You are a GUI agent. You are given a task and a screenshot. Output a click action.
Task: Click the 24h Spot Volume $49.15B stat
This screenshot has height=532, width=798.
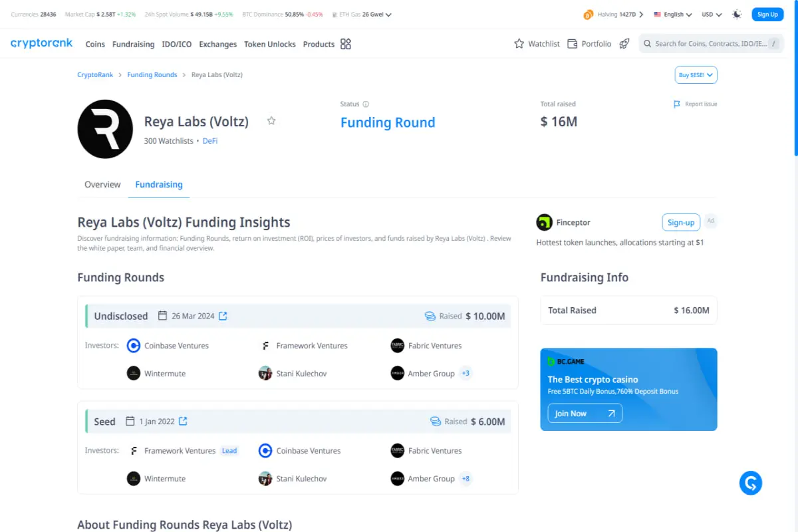pyautogui.click(x=189, y=14)
